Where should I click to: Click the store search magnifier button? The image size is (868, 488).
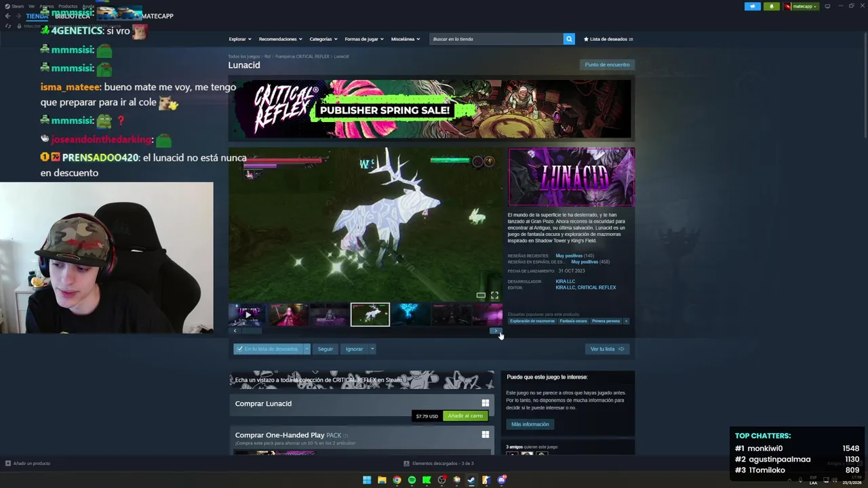(x=569, y=39)
